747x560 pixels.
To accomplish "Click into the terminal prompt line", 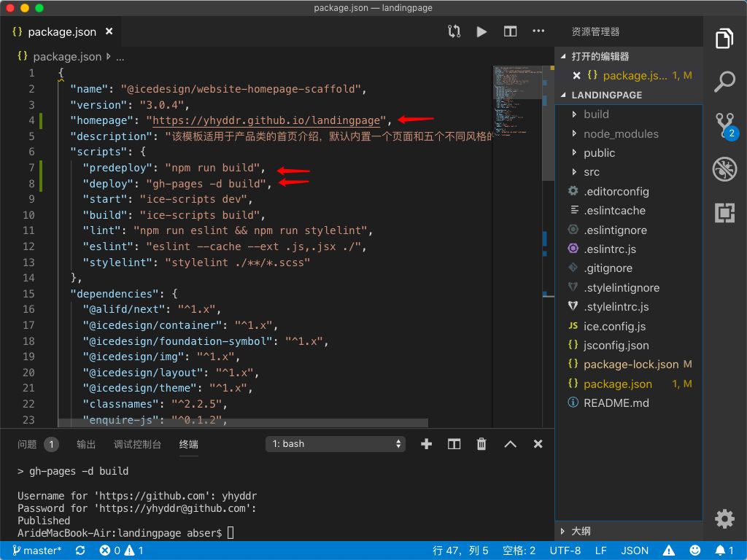I will tap(125, 533).
